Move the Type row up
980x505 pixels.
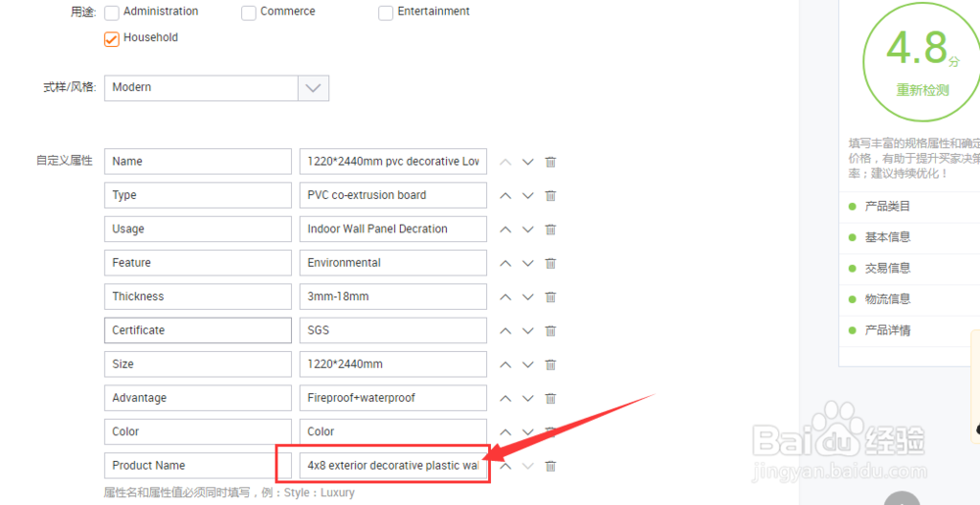tap(506, 196)
